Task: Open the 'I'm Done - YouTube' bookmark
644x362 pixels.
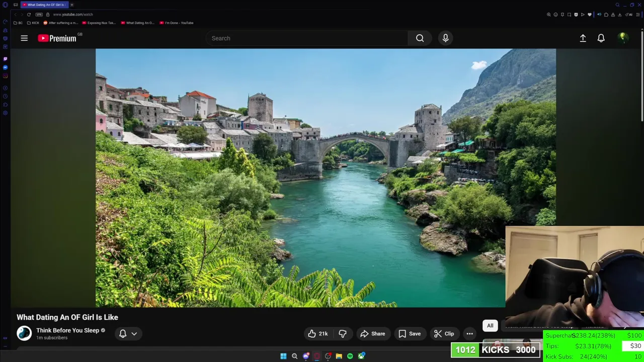Action: click(177, 23)
